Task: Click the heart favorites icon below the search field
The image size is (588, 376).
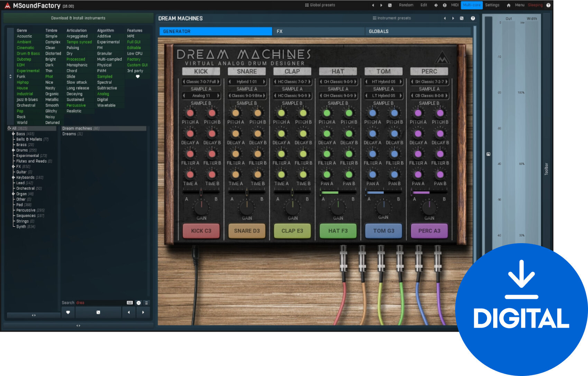Action: click(68, 312)
